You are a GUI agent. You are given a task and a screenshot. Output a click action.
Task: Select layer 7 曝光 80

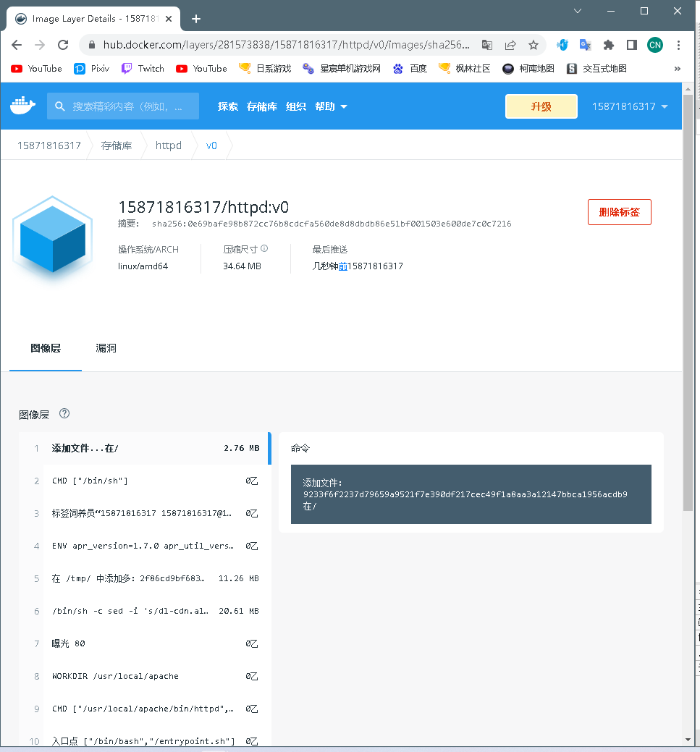145,643
